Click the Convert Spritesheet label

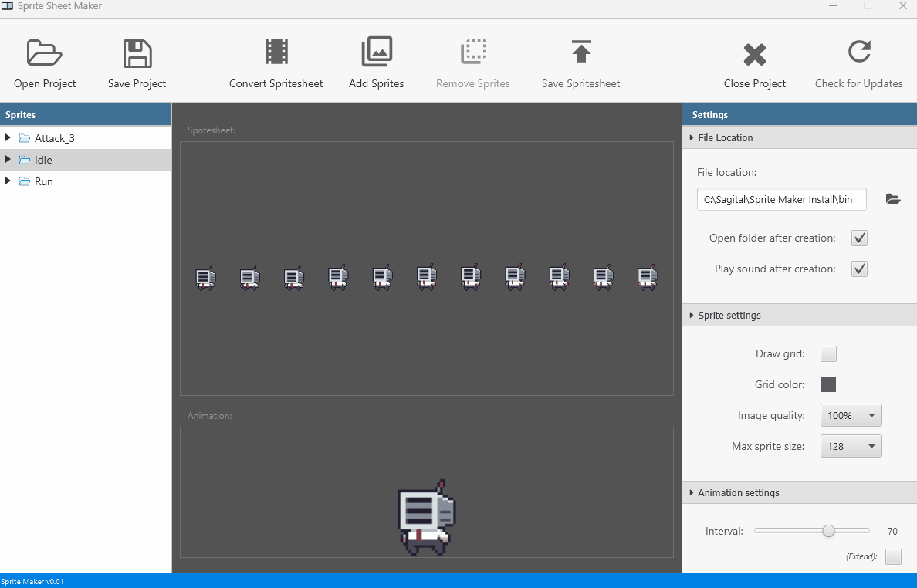276,83
